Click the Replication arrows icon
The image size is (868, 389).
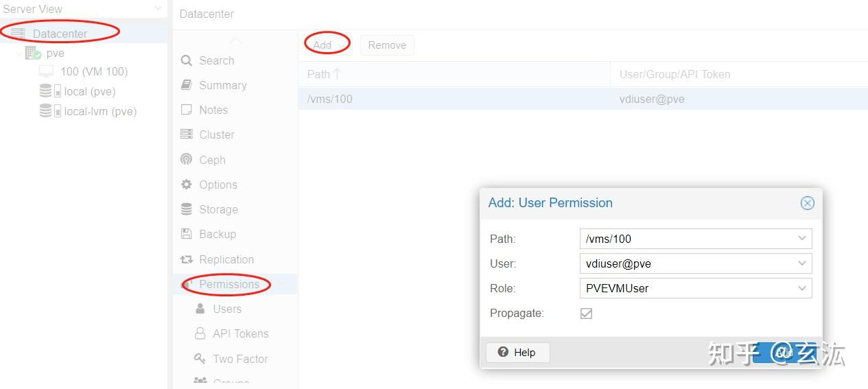pos(186,259)
